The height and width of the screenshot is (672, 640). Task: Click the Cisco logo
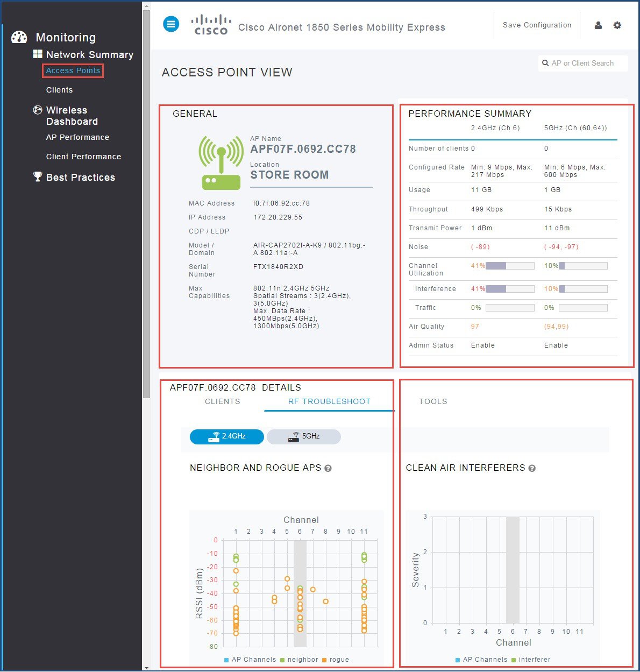pyautogui.click(x=211, y=24)
